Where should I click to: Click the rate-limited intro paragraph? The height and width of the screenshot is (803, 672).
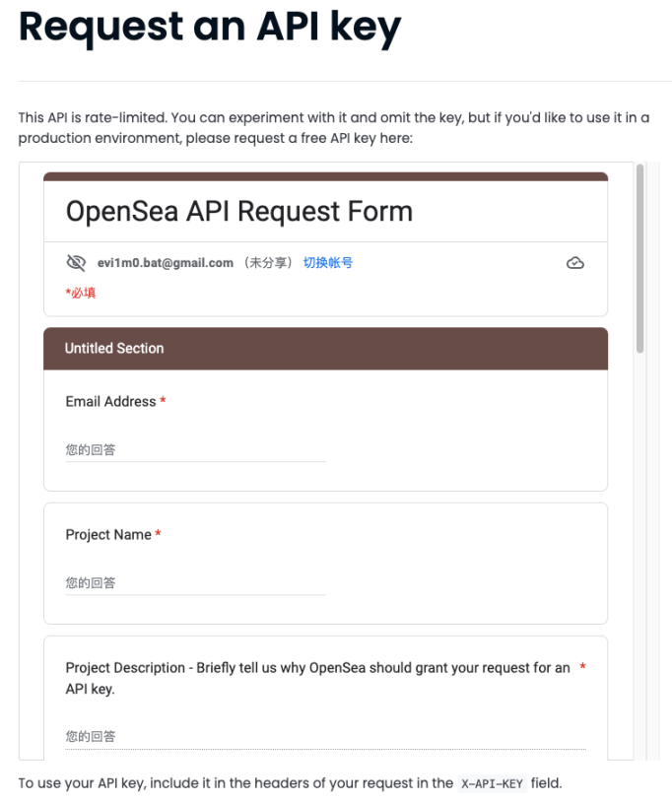(x=333, y=128)
